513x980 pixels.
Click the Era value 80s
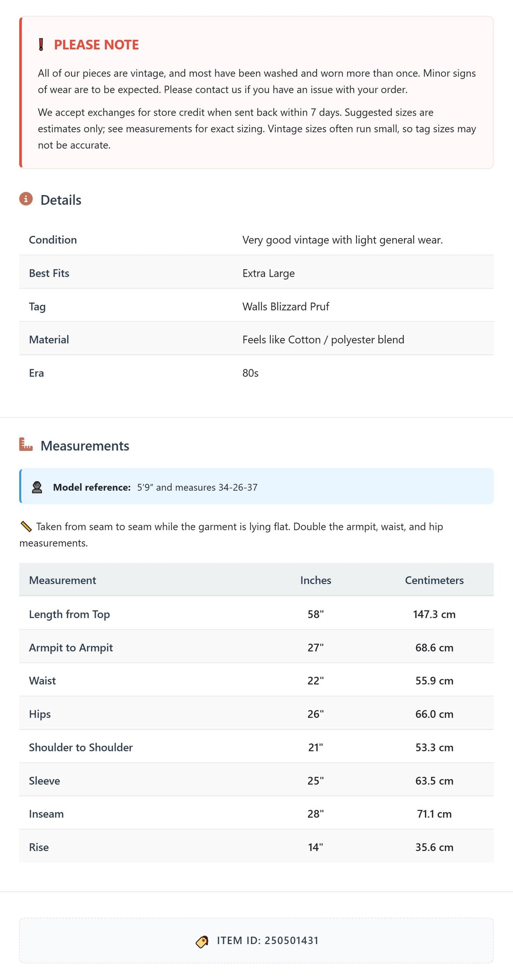tap(250, 373)
